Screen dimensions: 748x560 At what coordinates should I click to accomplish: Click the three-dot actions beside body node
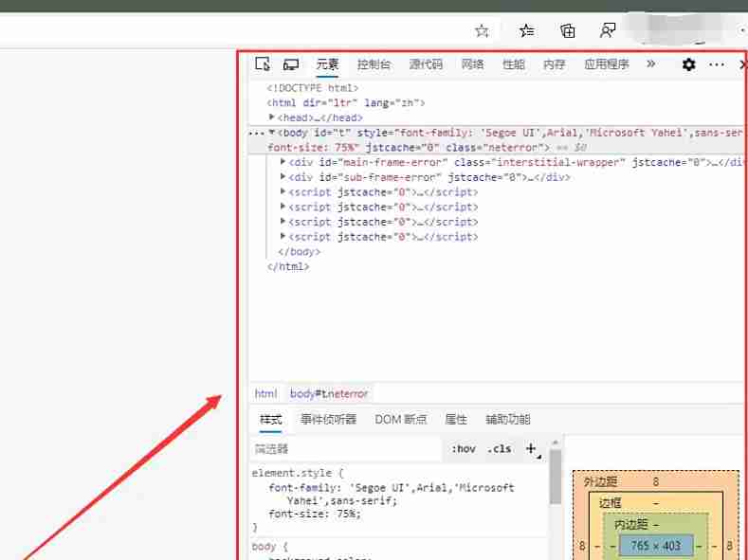click(257, 134)
